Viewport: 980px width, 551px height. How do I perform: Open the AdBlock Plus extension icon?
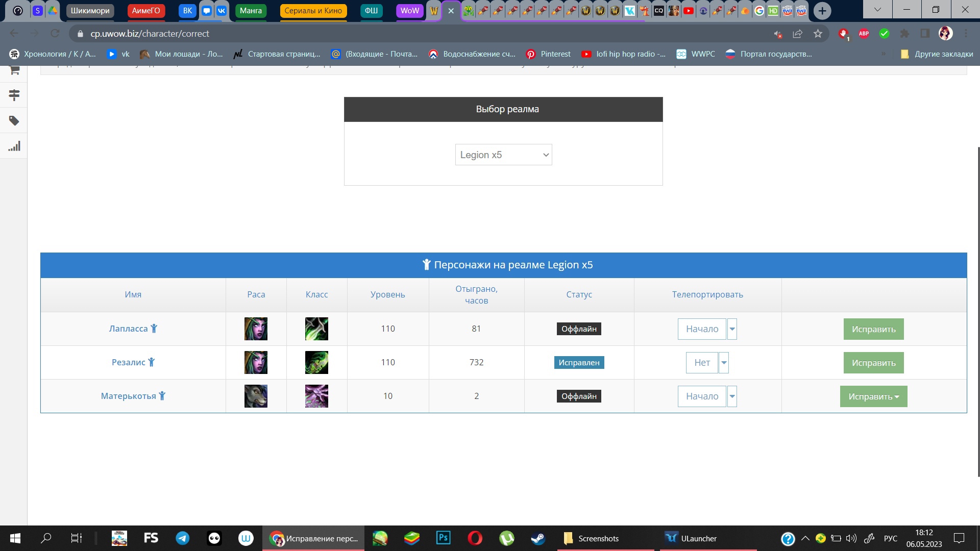point(864,34)
